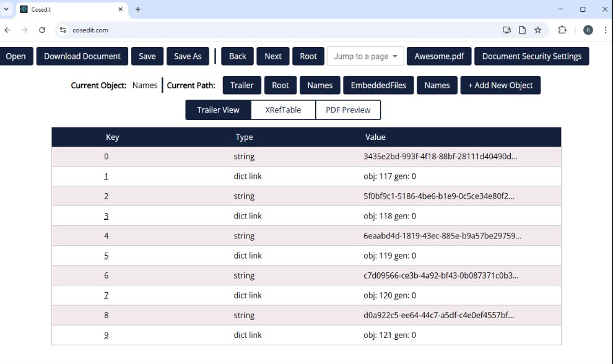This screenshot has width=613, height=364.
Task: Click the Next navigation button
Action: point(273,56)
